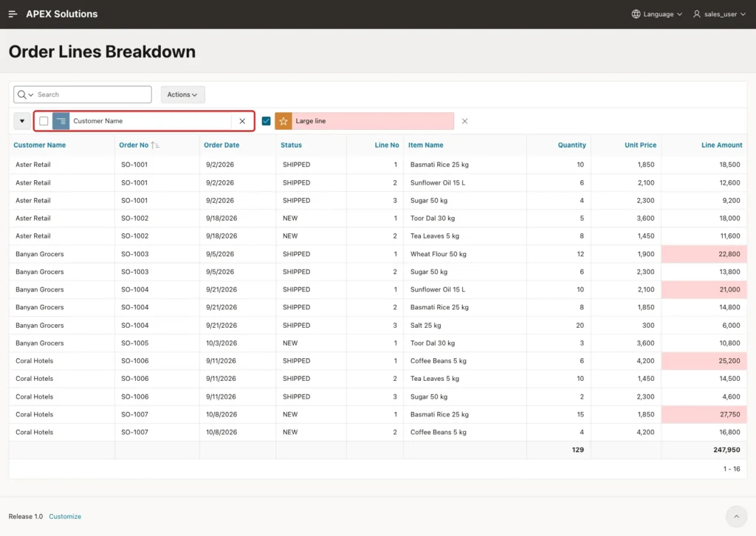This screenshot has width=756, height=536.
Task: Click the Item Name column header
Action: (426, 145)
